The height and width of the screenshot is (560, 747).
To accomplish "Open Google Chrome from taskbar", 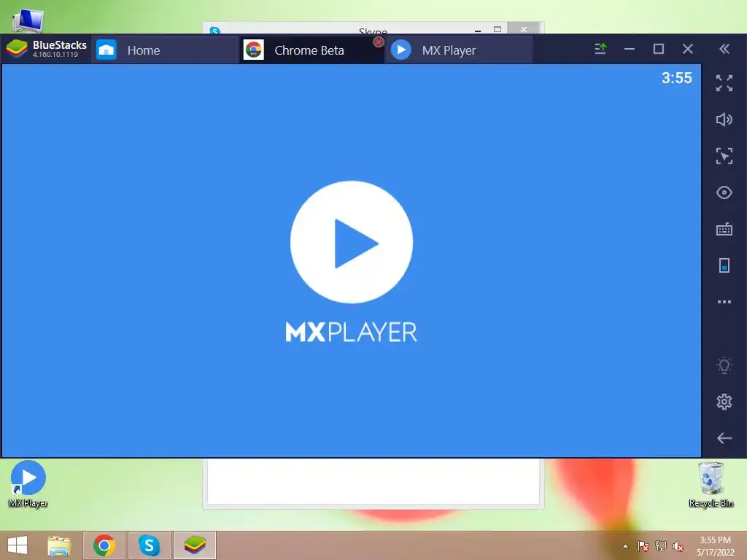I will point(104,545).
